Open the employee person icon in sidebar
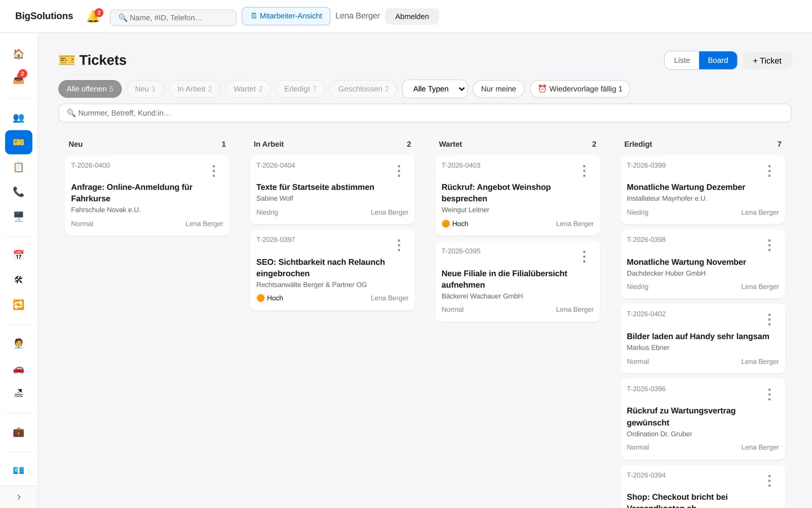 point(19,343)
